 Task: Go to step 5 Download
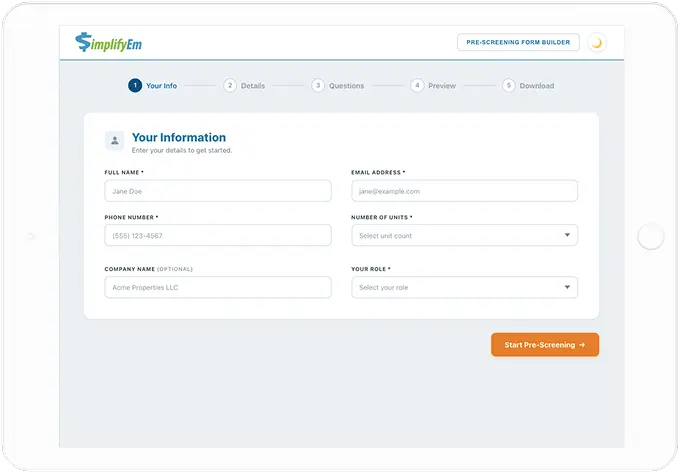(x=528, y=85)
